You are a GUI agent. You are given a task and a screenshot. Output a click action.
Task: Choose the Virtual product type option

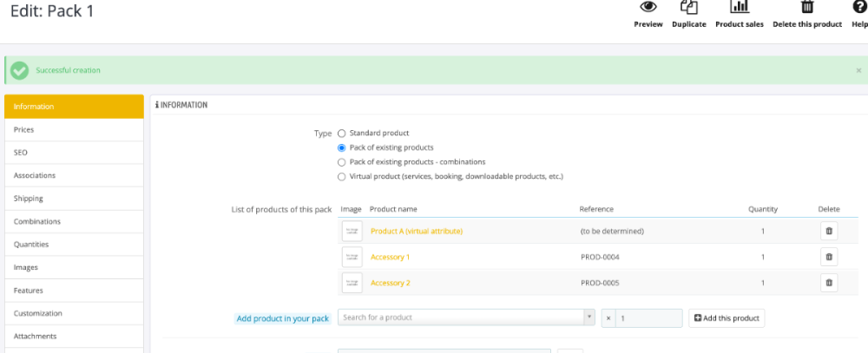coord(341,177)
